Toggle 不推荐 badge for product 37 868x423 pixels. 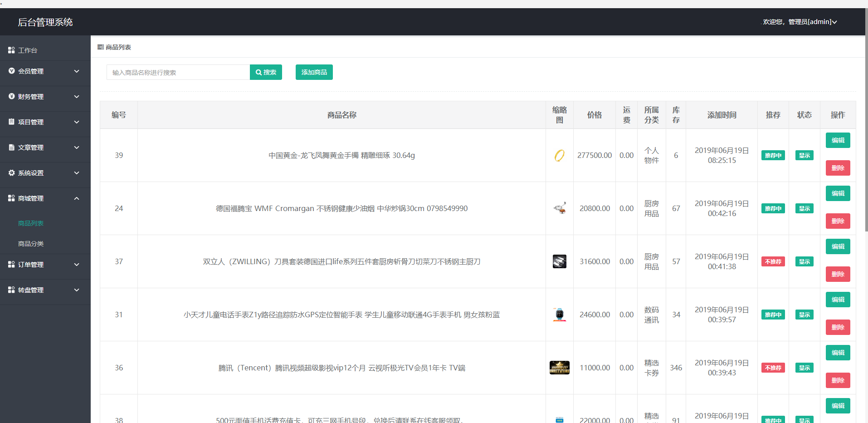773,261
